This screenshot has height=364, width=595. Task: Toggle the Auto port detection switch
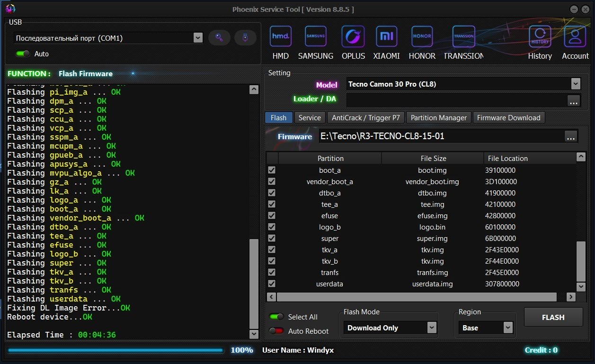tap(23, 54)
